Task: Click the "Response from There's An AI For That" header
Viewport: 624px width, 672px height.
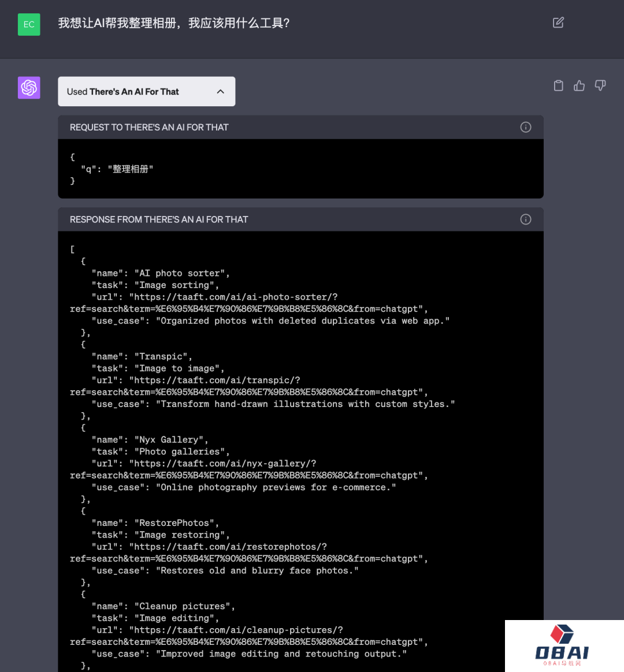Action: click(x=159, y=220)
